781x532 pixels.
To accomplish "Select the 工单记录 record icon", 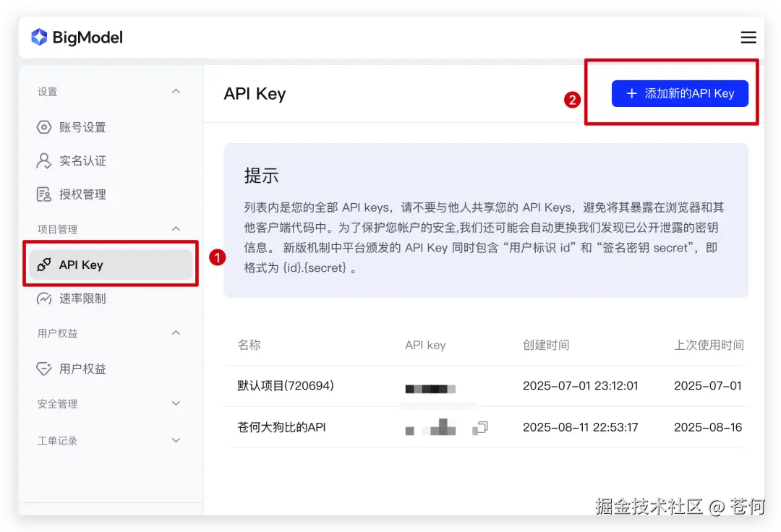I will point(45,440).
